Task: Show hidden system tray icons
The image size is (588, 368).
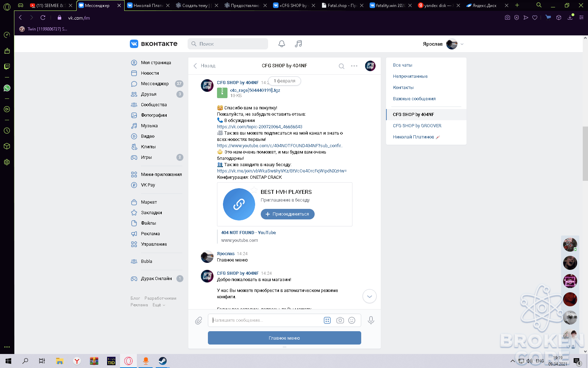Action: pyautogui.click(x=513, y=361)
